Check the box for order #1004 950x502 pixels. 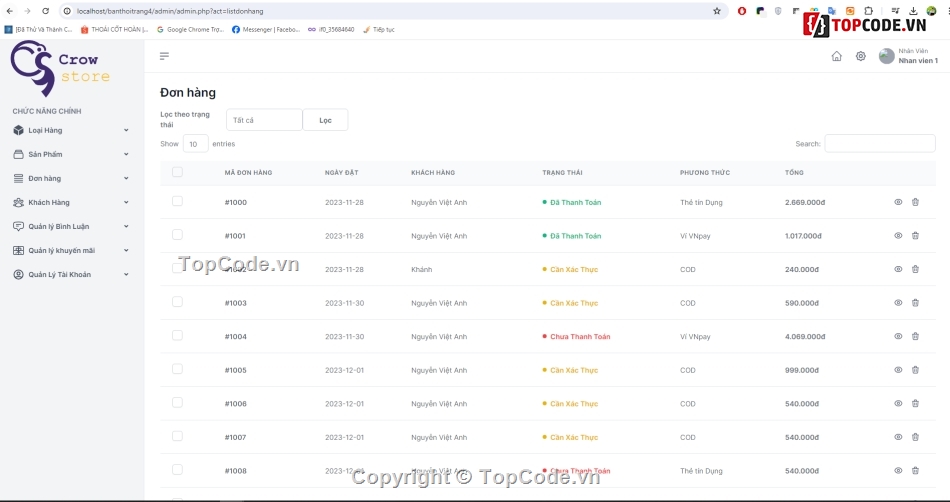click(177, 335)
